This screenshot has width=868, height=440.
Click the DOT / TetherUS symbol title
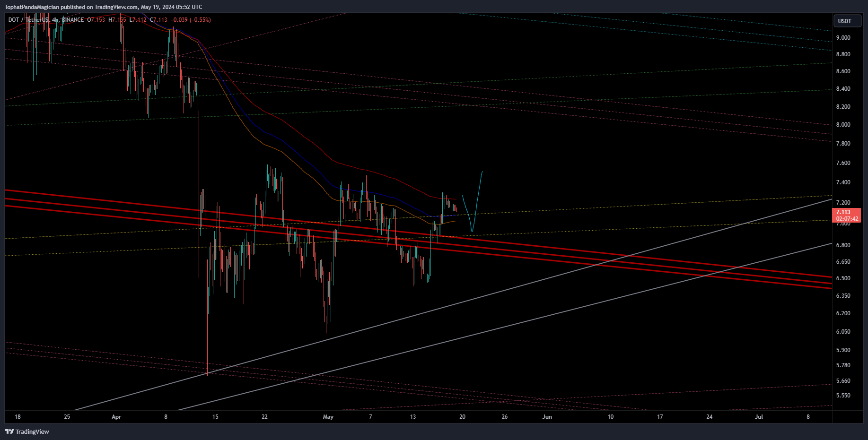point(29,20)
